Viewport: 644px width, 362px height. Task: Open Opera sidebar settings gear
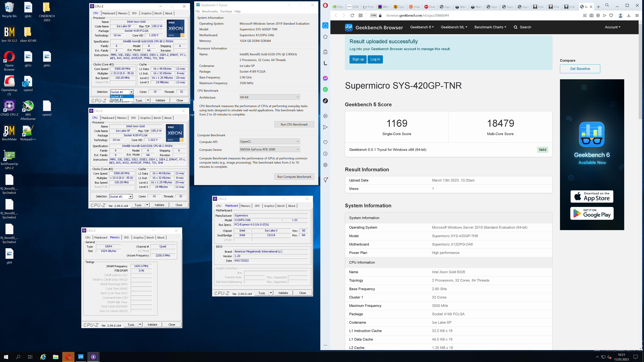(325, 165)
